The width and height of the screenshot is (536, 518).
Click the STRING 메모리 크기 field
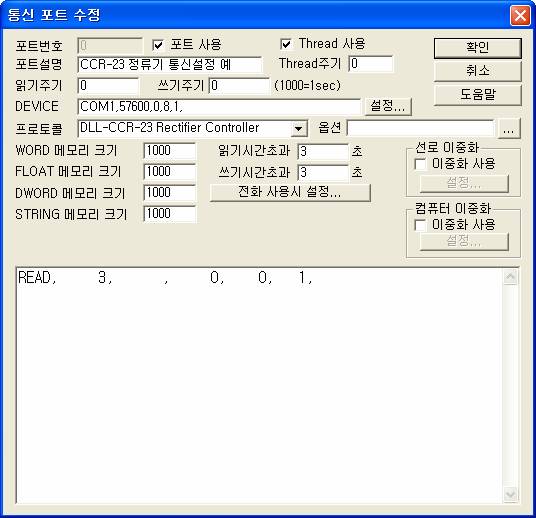pyautogui.click(x=170, y=214)
